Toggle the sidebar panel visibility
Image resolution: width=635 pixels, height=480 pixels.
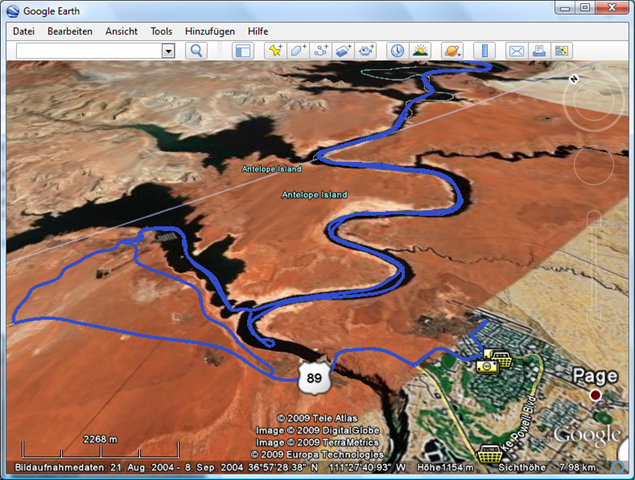pyautogui.click(x=242, y=50)
